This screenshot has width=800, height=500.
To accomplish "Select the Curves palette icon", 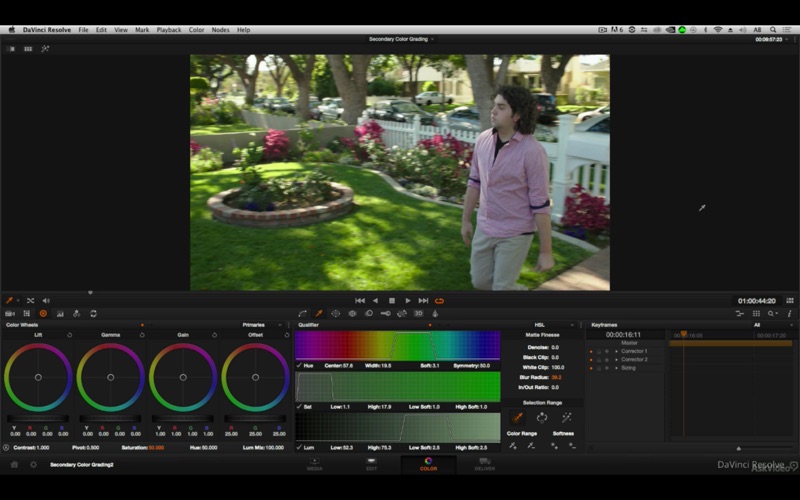I will pos(303,314).
